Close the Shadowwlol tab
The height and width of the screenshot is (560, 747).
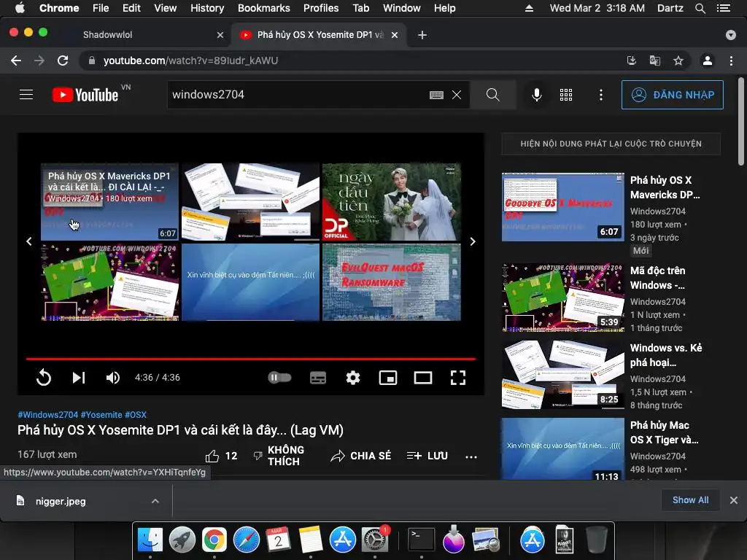point(220,35)
